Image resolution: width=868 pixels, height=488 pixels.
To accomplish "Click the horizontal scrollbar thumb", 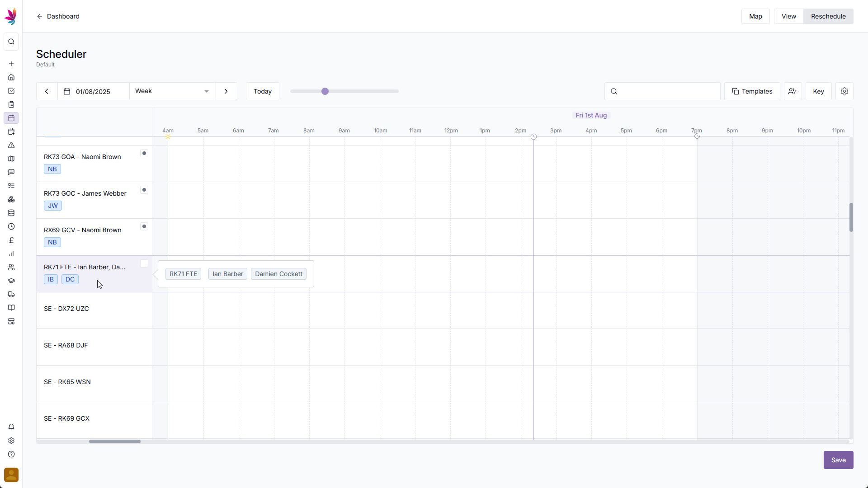I will tap(115, 441).
